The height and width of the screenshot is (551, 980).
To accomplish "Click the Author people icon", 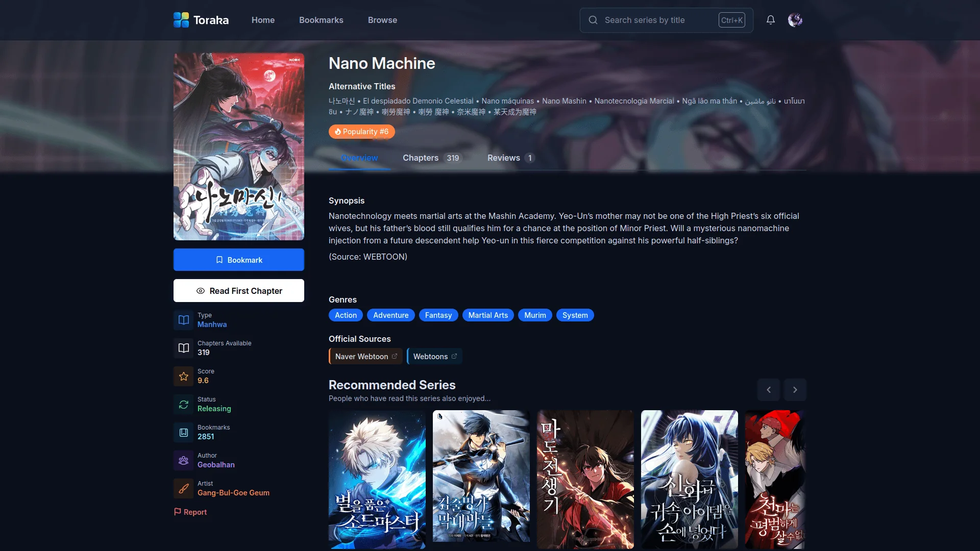I will pyautogui.click(x=184, y=460).
